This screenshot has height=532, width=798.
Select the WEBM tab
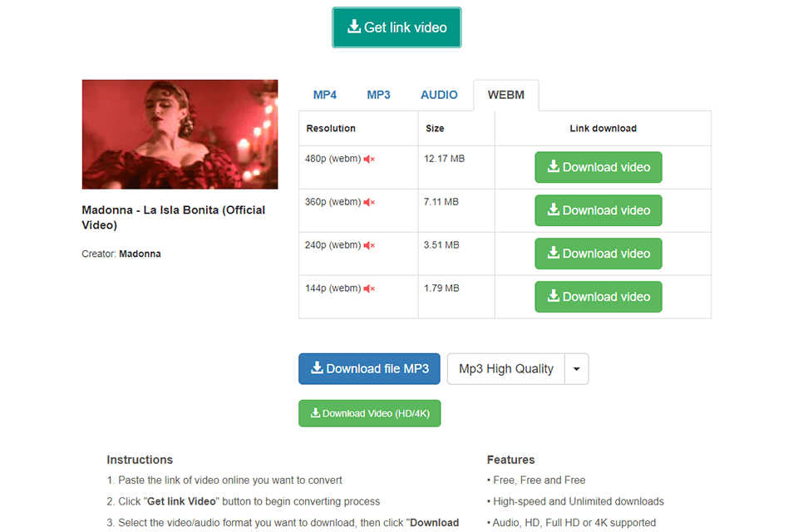[506, 96]
